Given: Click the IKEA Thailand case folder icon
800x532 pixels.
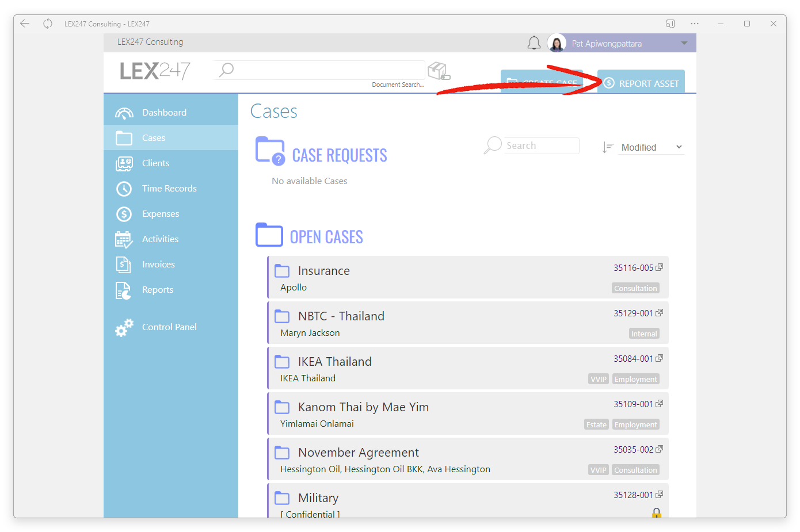Looking at the screenshot, I should (282, 362).
